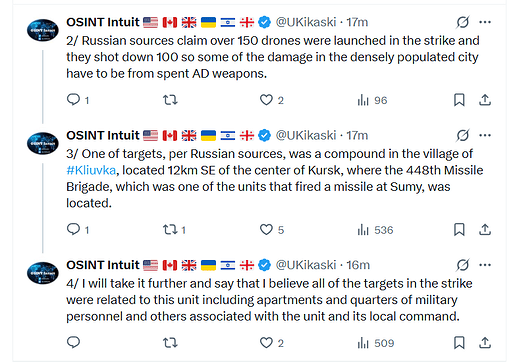Screen dimensions: 517x362
Task: Repost the Kliuvka compound tweet
Action: 170,229
